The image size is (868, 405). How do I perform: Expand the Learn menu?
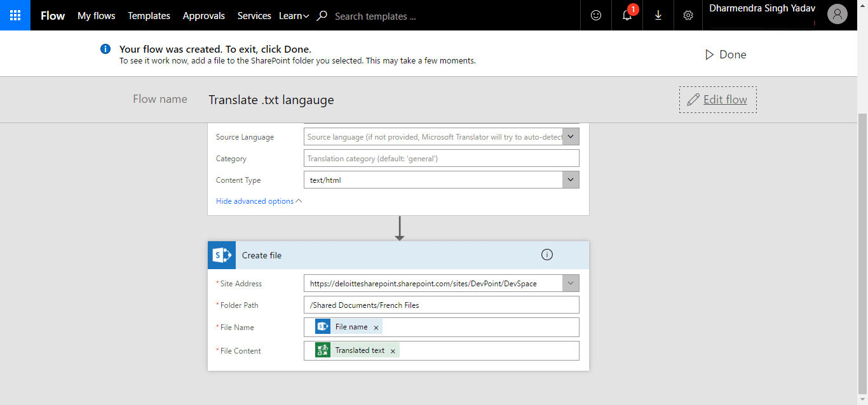point(294,16)
